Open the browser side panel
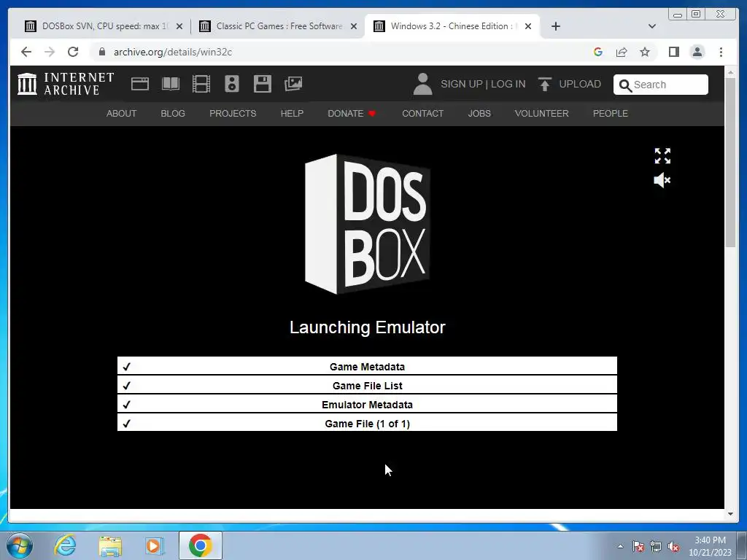747x560 pixels. (x=673, y=52)
